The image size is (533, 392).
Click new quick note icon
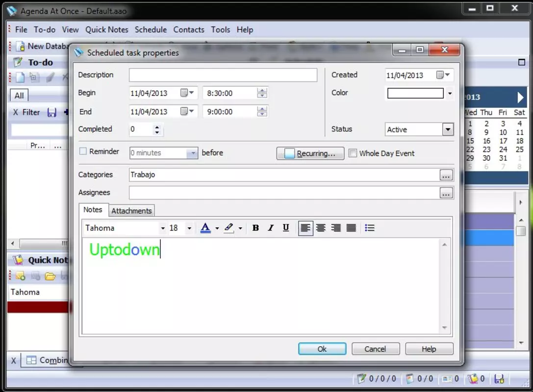tap(21, 276)
